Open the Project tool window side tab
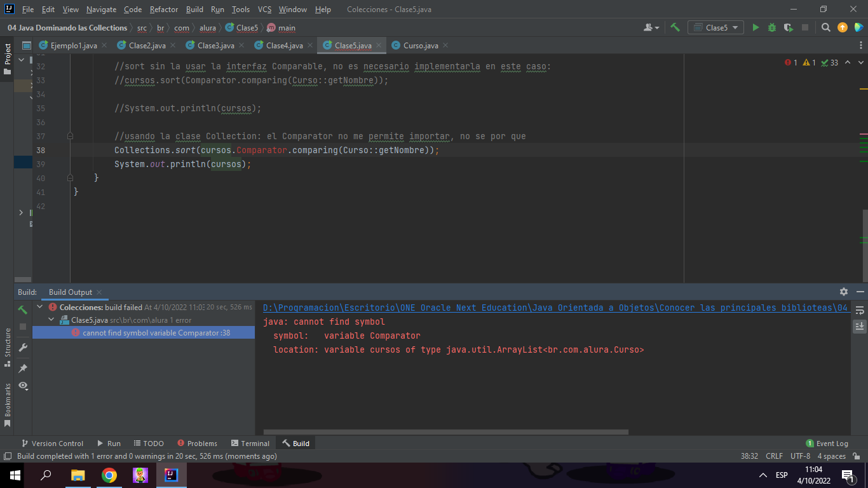868x488 pixels. pos(7,59)
